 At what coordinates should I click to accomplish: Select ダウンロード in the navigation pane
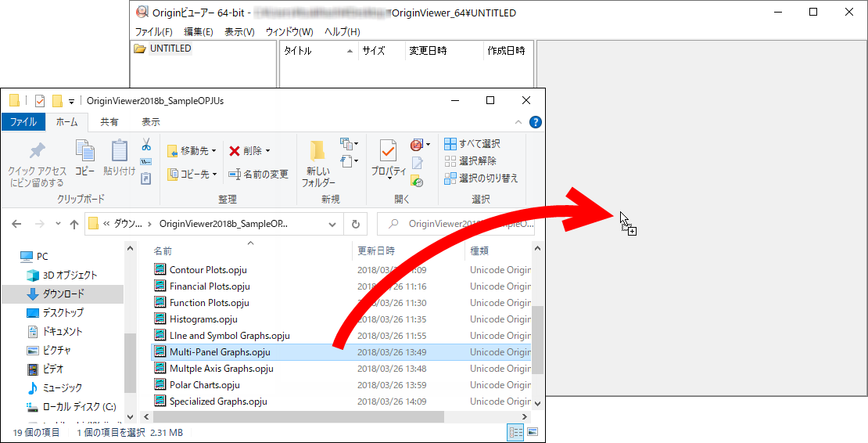63,294
